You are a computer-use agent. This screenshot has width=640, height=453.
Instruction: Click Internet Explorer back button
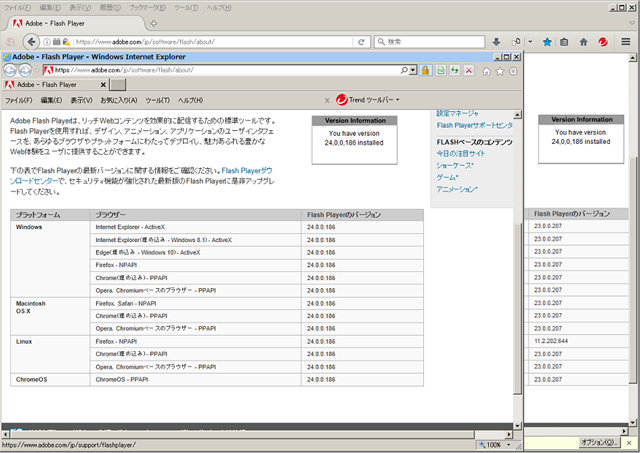(10, 71)
